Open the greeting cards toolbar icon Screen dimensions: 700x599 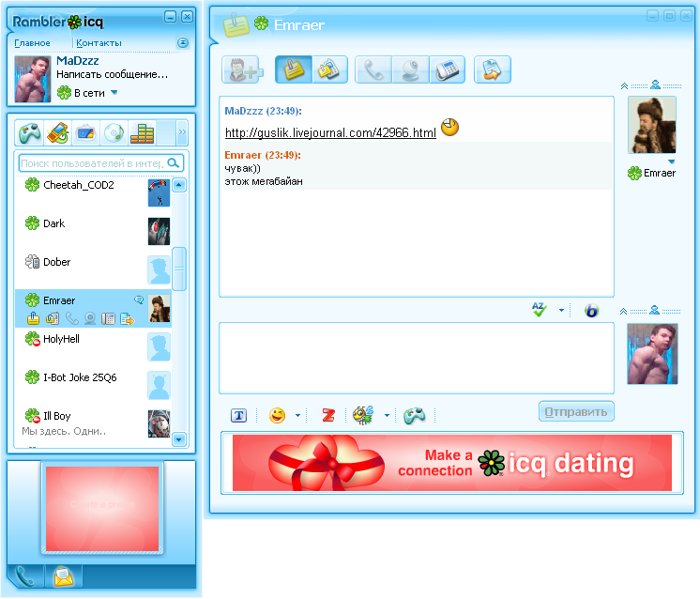point(85,132)
